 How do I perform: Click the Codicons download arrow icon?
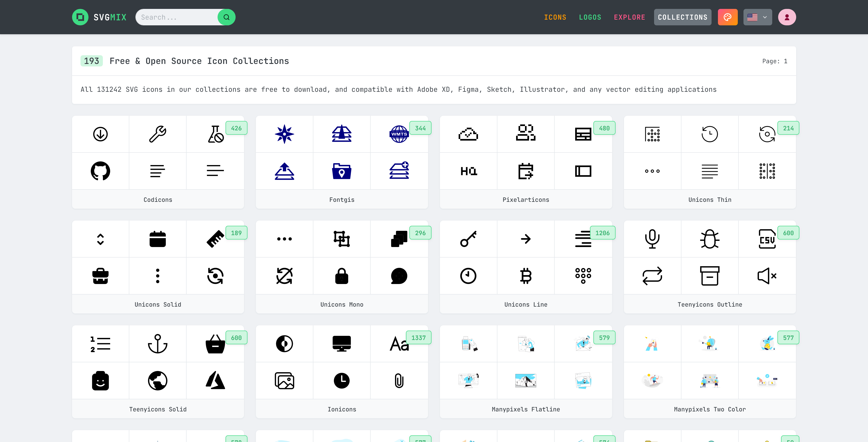tap(100, 134)
